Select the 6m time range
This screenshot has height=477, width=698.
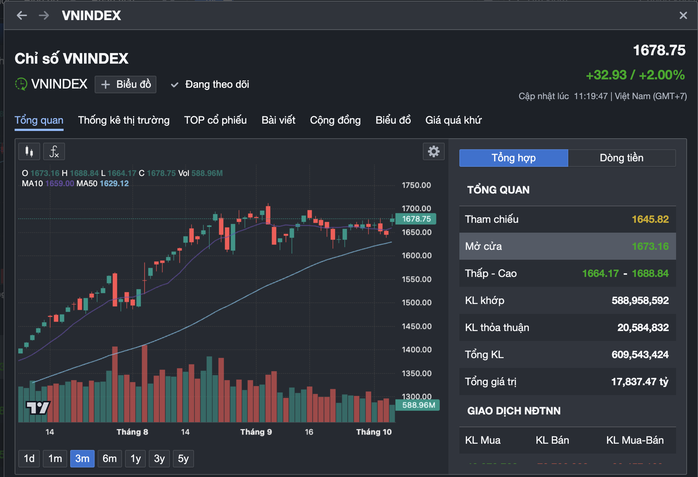[109, 459]
